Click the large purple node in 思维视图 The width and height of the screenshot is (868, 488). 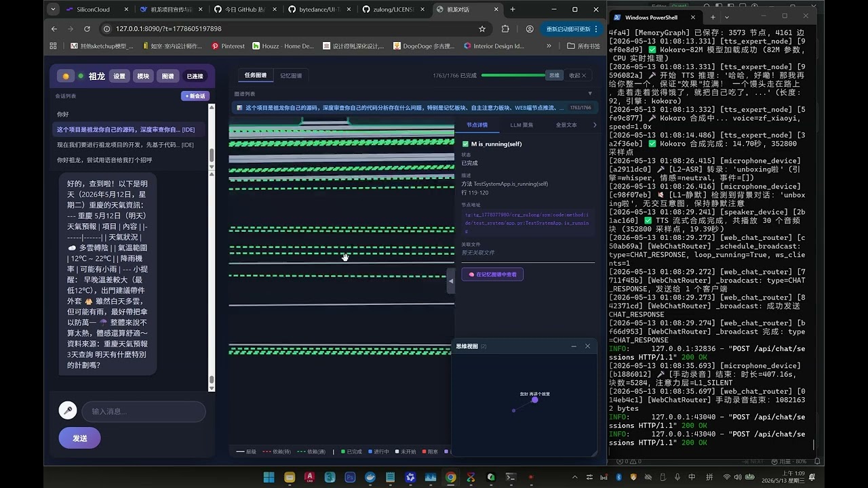[534, 400]
